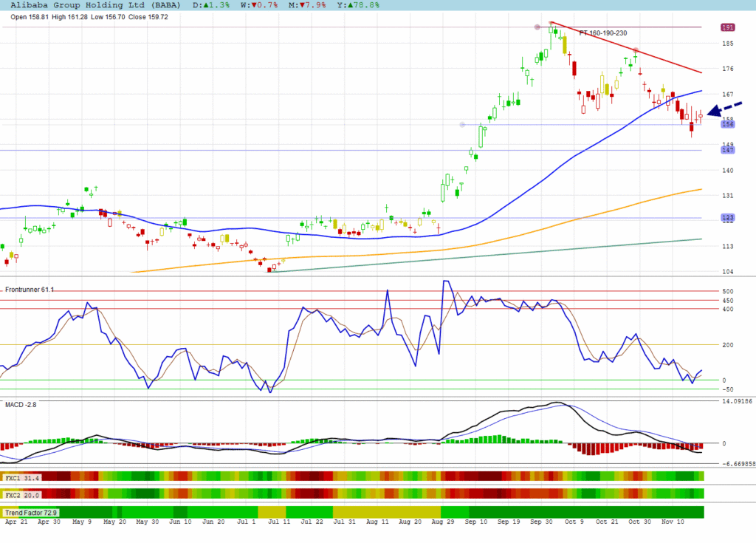This screenshot has width=756, height=543.
Task: Click the 123 price level tag
Action: (727, 218)
